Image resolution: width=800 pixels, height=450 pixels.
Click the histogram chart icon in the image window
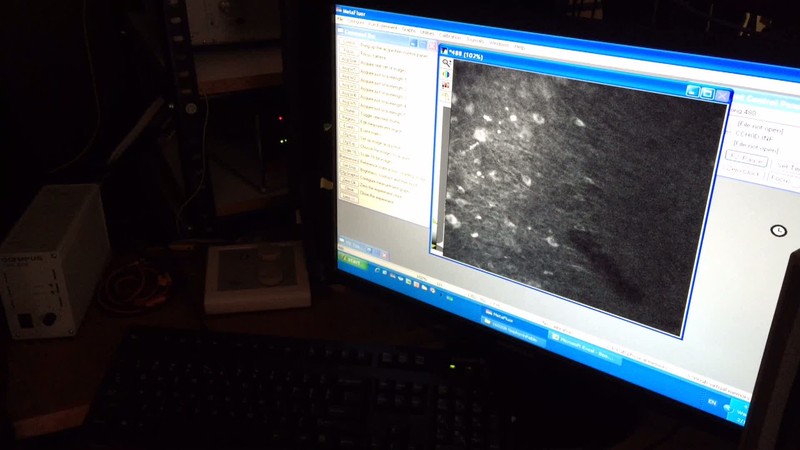[446, 85]
